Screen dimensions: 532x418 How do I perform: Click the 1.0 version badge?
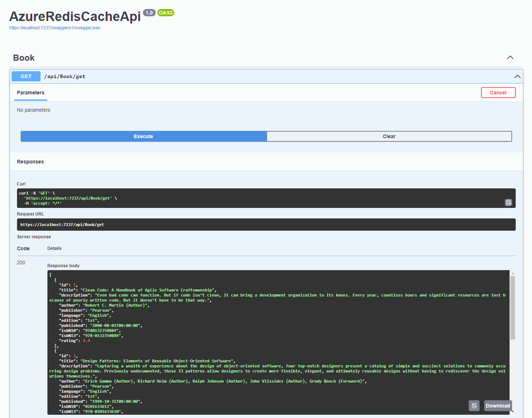coord(149,13)
